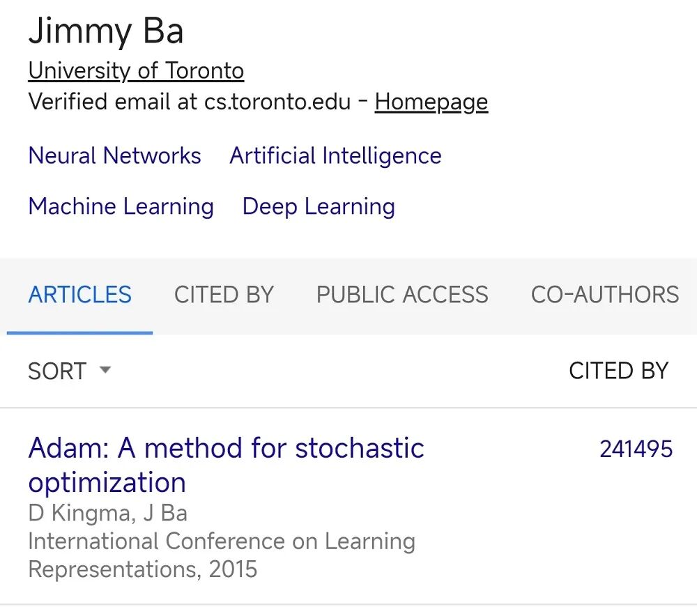Image resolution: width=697 pixels, height=616 pixels.
Task: Click the ICLR 2015 venue text
Action: (x=222, y=554)
